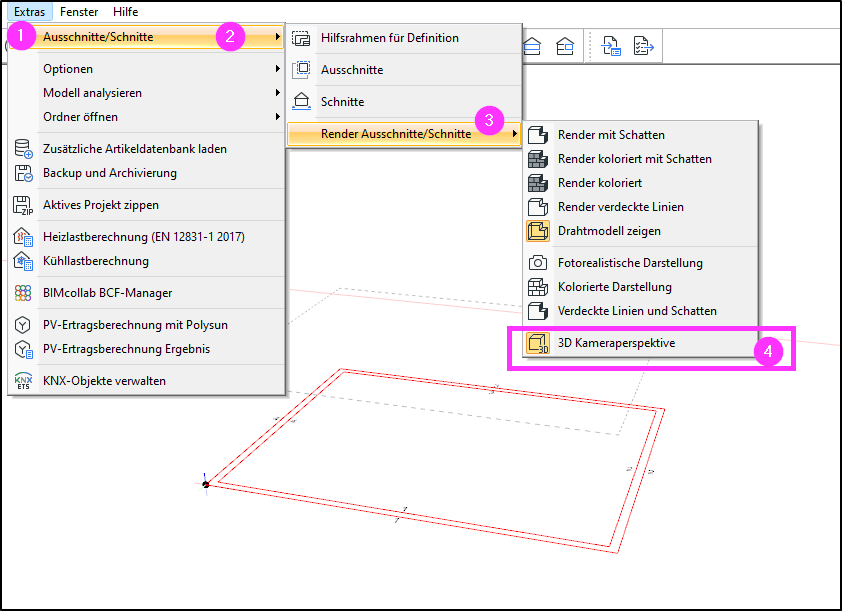This screenshot has width=842, height=611.
Task: Click the Zusätzliche Artikeldatenbank database icon
Action: (x=23, y=149)
